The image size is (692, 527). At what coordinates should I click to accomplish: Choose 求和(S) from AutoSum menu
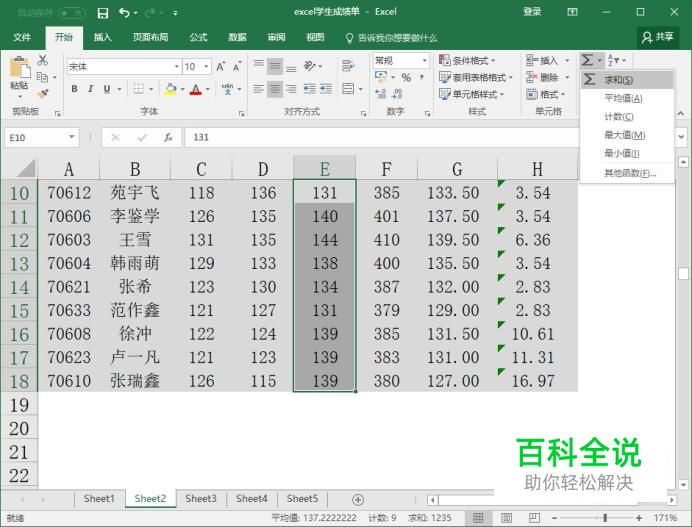point(627,80)
